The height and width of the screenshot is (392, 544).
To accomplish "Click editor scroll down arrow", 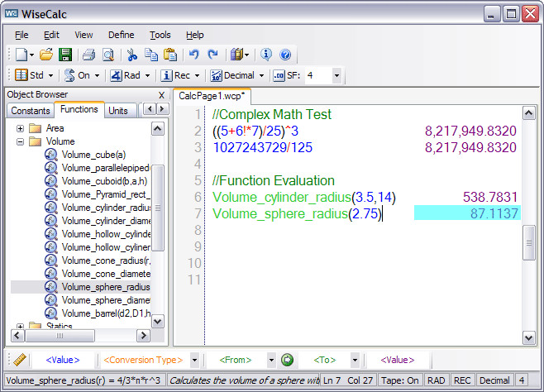I will tap(529, 337).
